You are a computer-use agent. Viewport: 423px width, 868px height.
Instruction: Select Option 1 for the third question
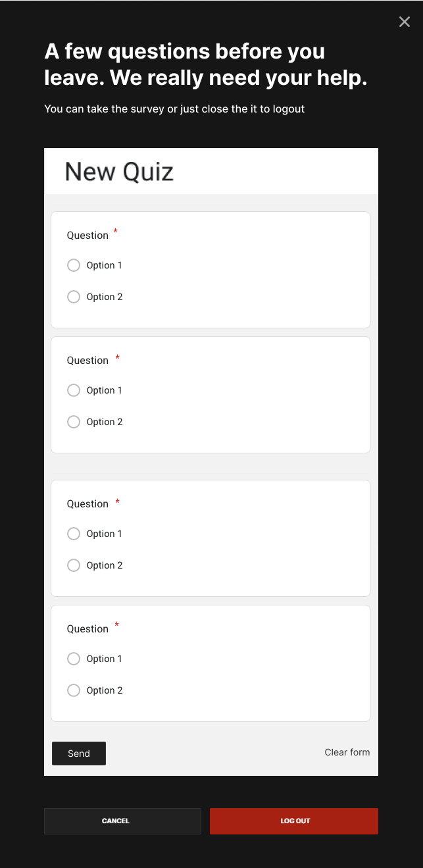point(74,534)
